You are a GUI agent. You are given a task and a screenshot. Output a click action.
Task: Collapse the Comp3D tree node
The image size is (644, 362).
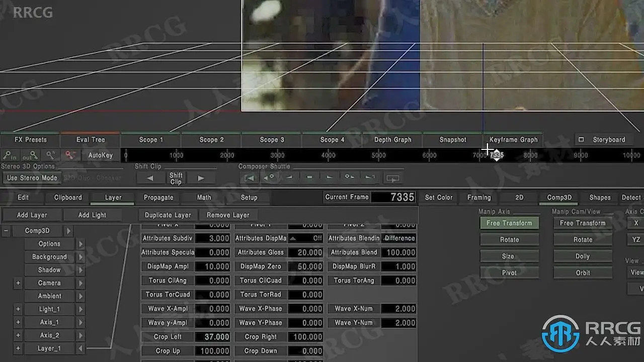point(6,231)
